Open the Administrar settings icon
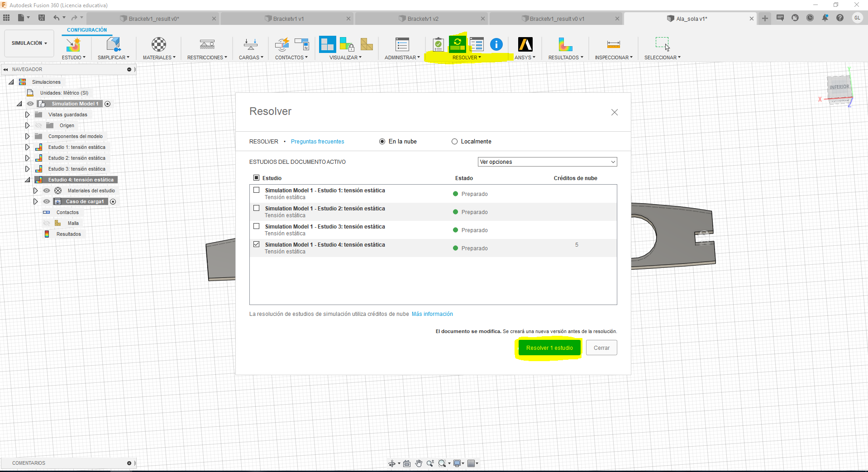Viewport: 868px width, 472px height. (x=402, y=44)
